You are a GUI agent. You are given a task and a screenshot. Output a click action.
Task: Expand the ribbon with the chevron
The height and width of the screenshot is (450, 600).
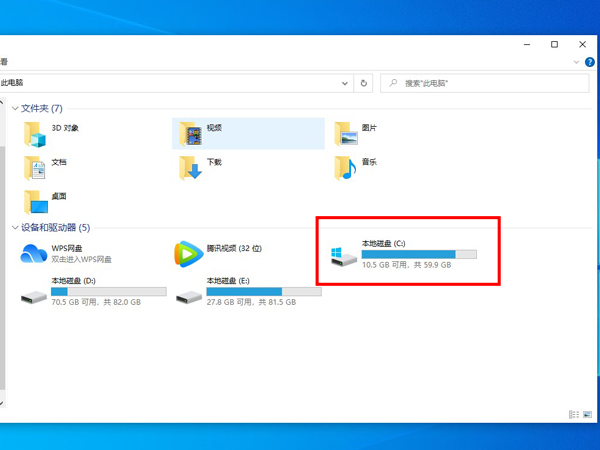tap(576, 62)
